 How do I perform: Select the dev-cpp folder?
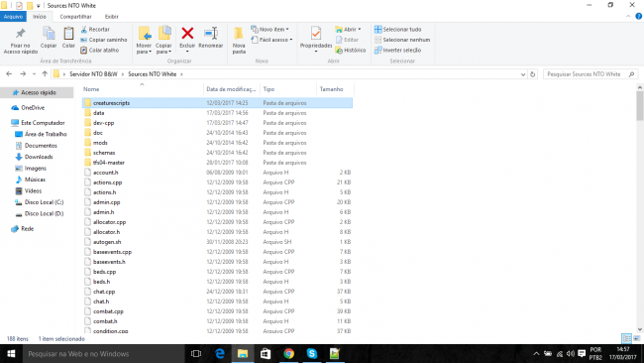103,123
